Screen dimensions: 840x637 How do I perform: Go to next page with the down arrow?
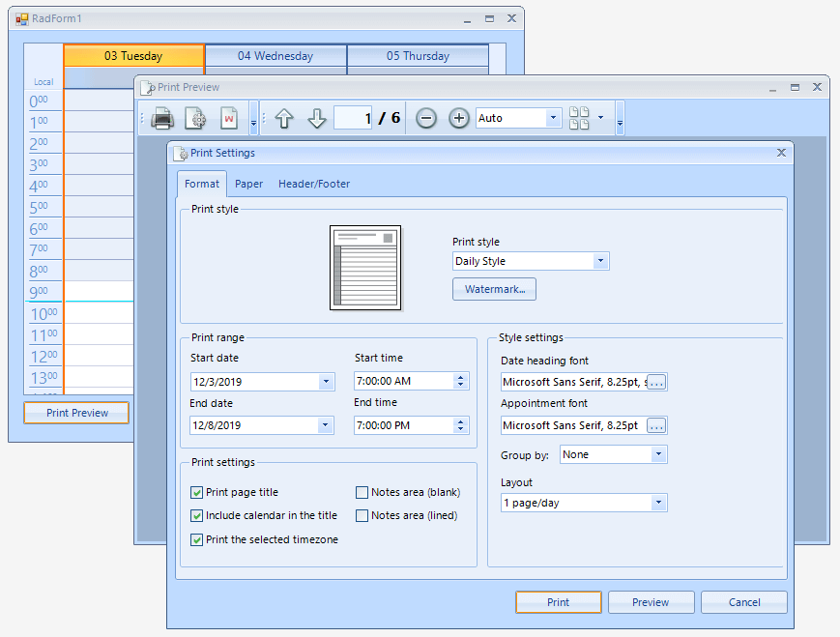316,118
